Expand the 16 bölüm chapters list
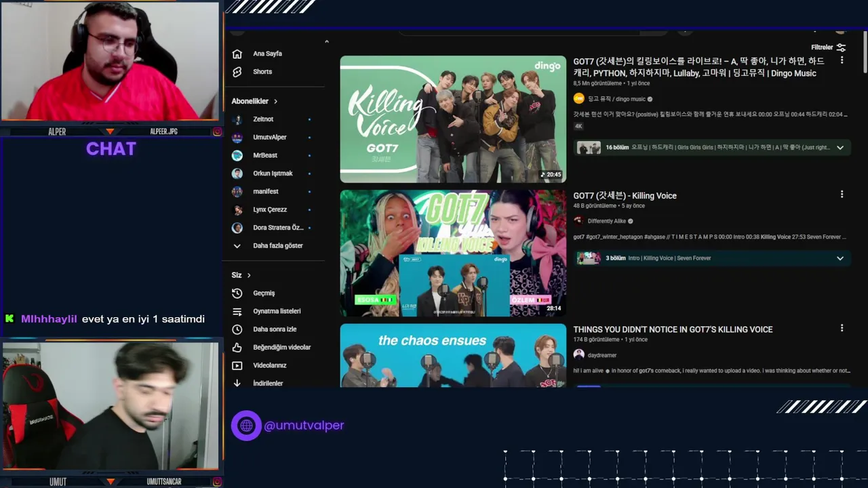This screenshot has width=868, height=488. click(x=840, y=148)
